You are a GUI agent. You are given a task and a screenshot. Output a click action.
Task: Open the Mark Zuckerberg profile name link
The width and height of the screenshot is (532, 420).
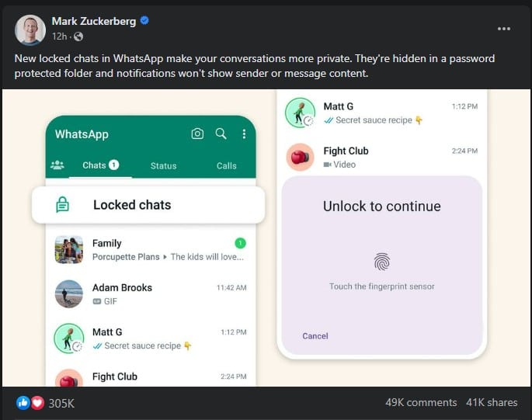click(94, 21)
